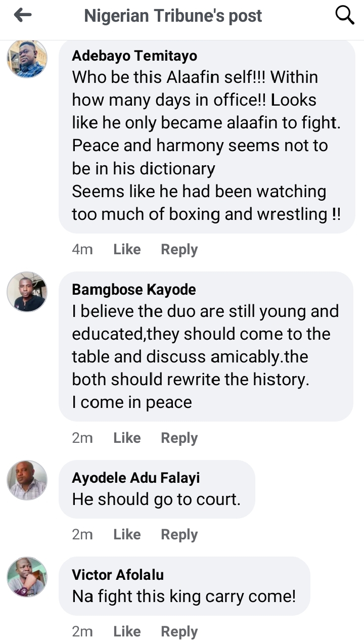This screenshot has width=364, height=643.
Task: Reply to Ayodele Adu Falayi's comment
Action: [179, 534]
